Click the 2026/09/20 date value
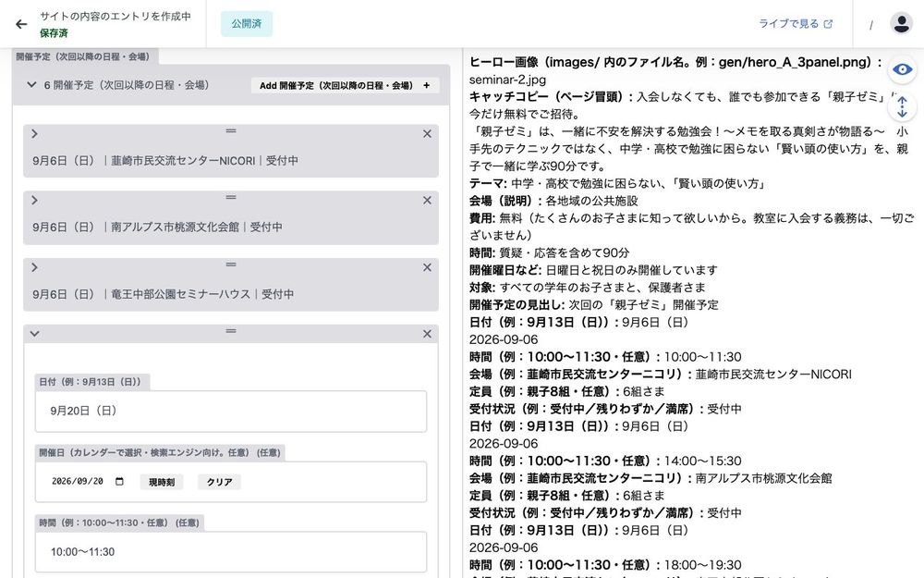 pos(78,481)
